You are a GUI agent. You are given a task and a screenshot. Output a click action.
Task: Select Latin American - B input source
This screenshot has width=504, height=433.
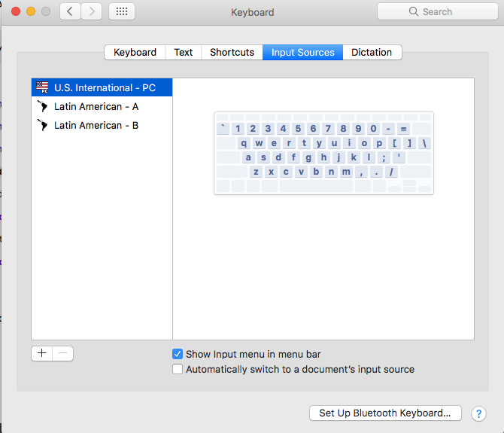click(x=102, y=125)
